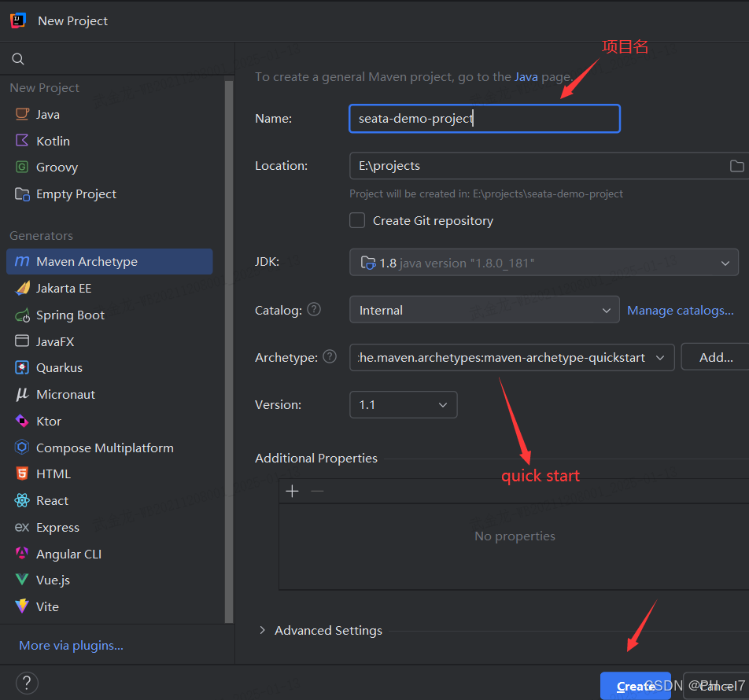The width and height of the screenshot is (749, 700).
Task: Choose Java project type
Action: [109, 115]
